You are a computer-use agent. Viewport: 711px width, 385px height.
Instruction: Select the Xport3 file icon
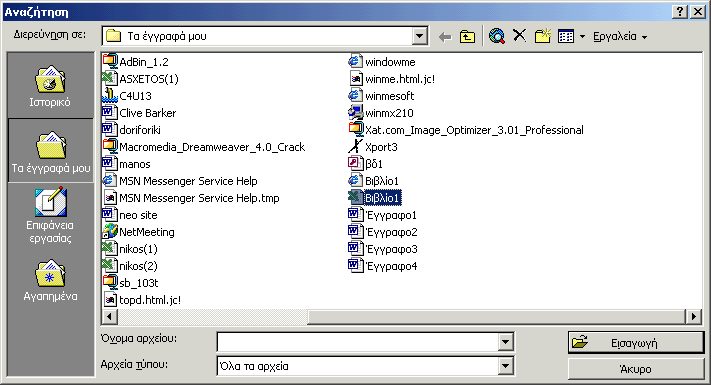(x=356, y=146)
